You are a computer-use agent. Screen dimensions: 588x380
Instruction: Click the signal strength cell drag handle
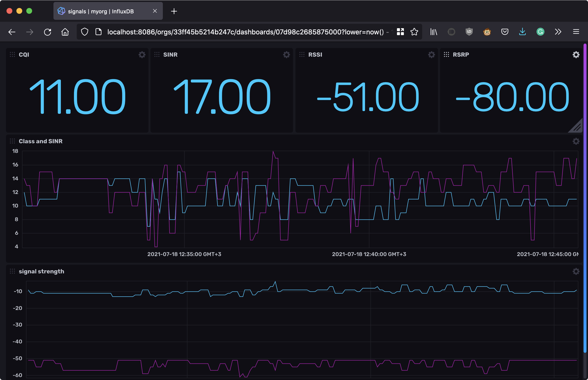point(12,271)
